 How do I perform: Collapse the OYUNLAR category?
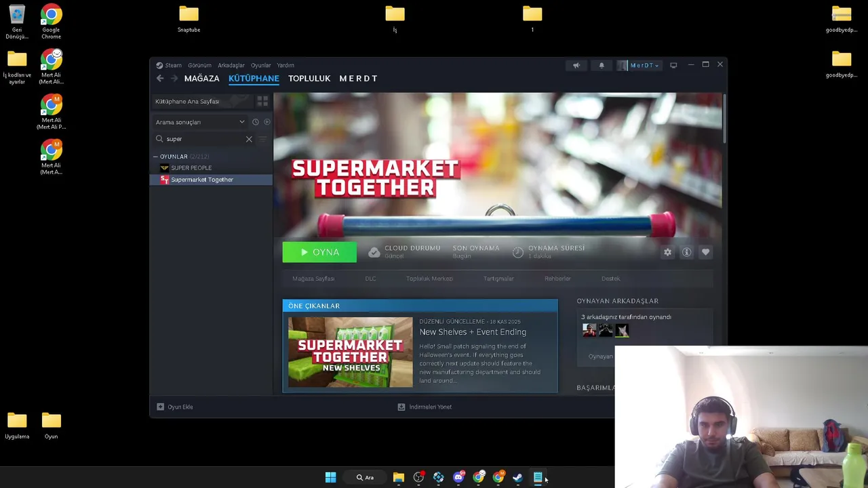click(x=155, y=157)
